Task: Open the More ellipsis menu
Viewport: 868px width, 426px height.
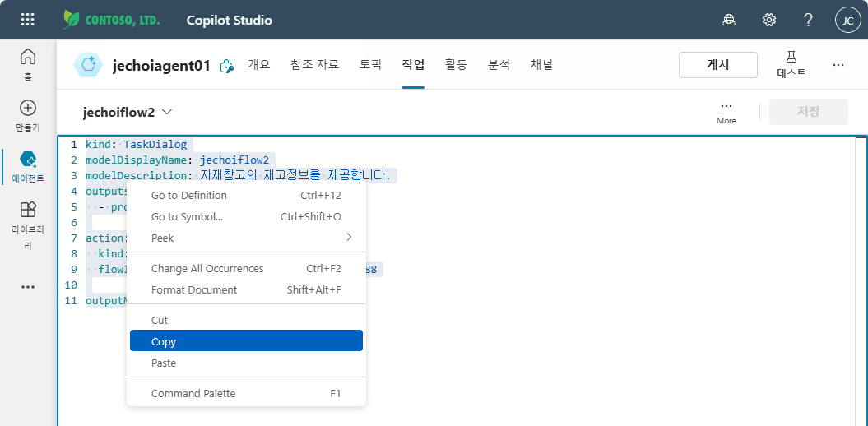Action: [x=726, y=111]
